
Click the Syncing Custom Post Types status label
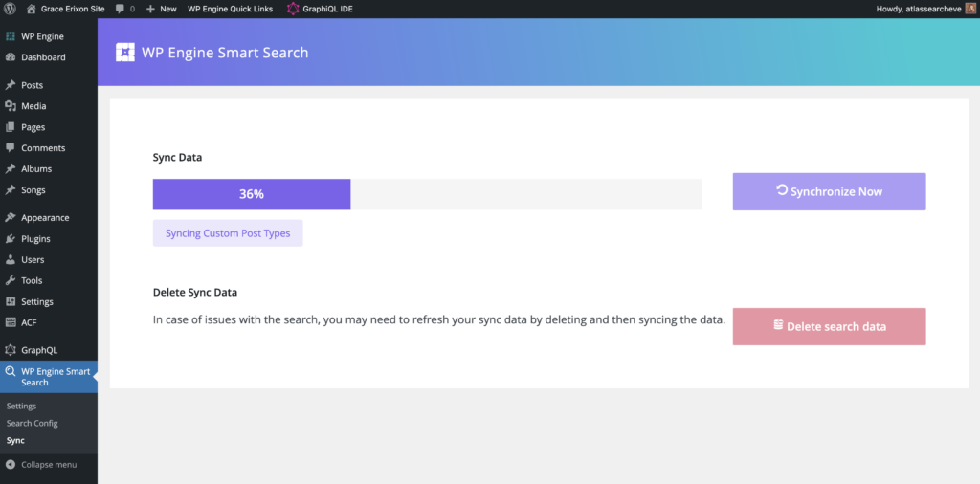pos(228,233)
